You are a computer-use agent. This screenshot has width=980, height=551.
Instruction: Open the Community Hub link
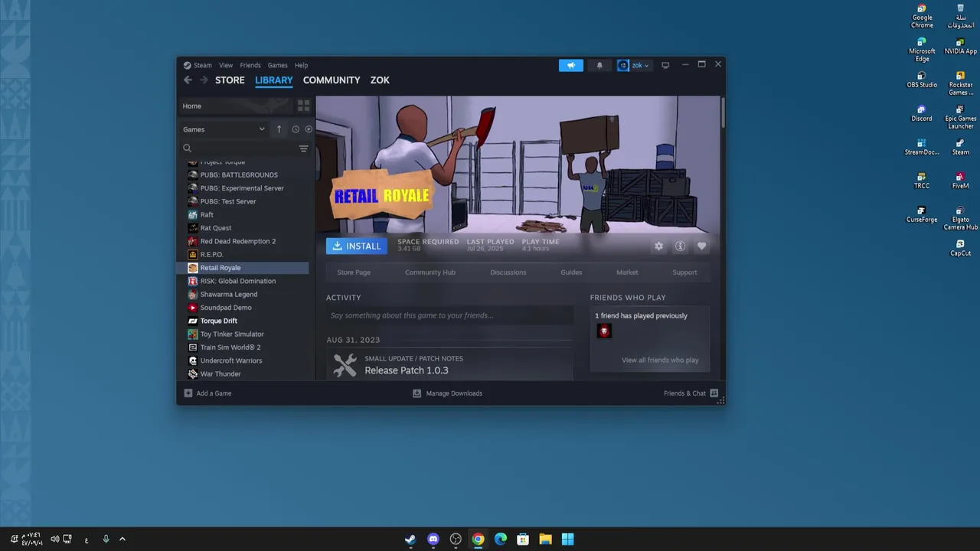(430, 272)
